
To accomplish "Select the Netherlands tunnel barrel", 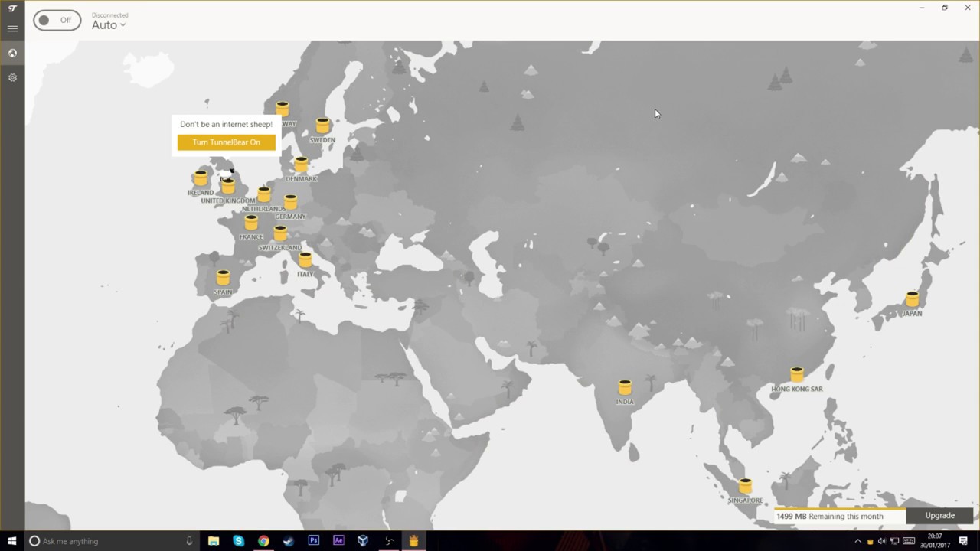I will pos(264,194).
